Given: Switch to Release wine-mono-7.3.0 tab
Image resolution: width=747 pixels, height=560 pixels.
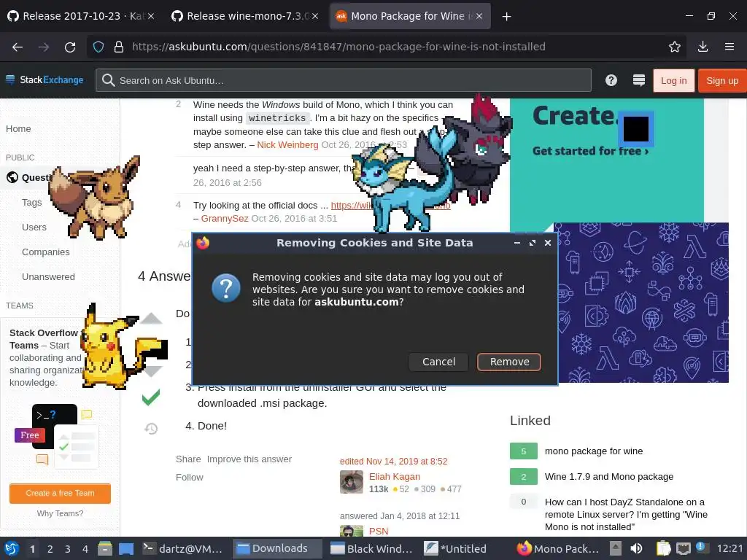Looking at the screenshot, I should (x=245, y=16).
